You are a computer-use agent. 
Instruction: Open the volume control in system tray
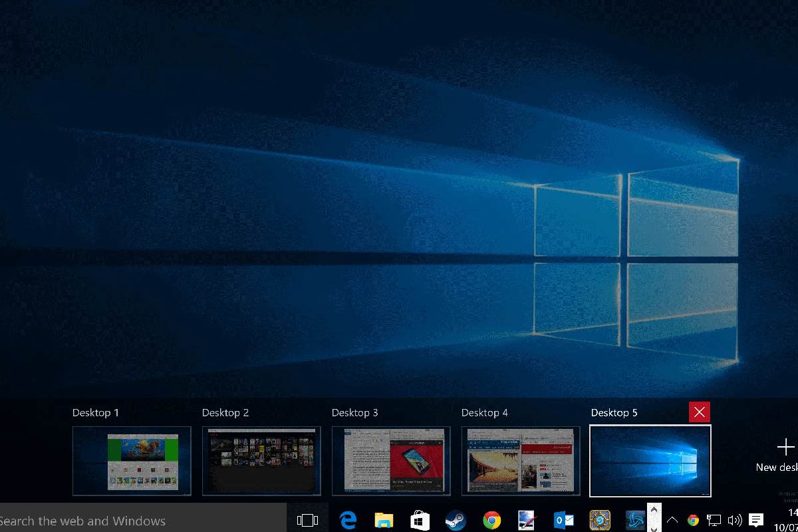[735, 520]
